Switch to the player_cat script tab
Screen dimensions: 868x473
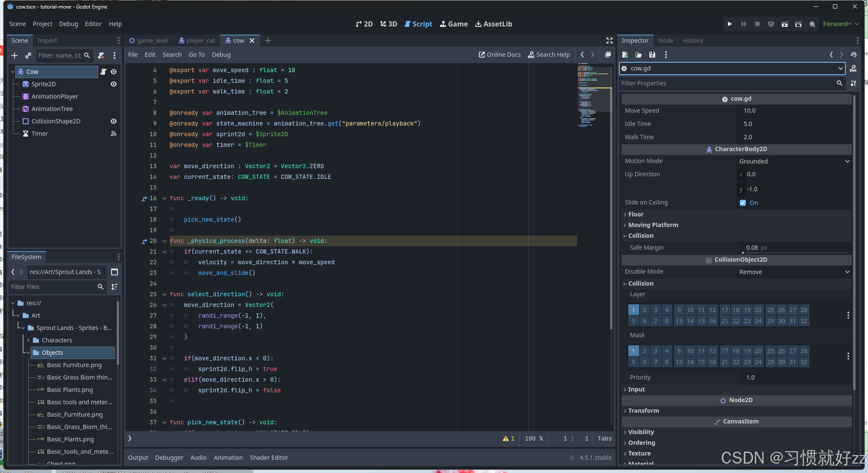click(197, 41)
